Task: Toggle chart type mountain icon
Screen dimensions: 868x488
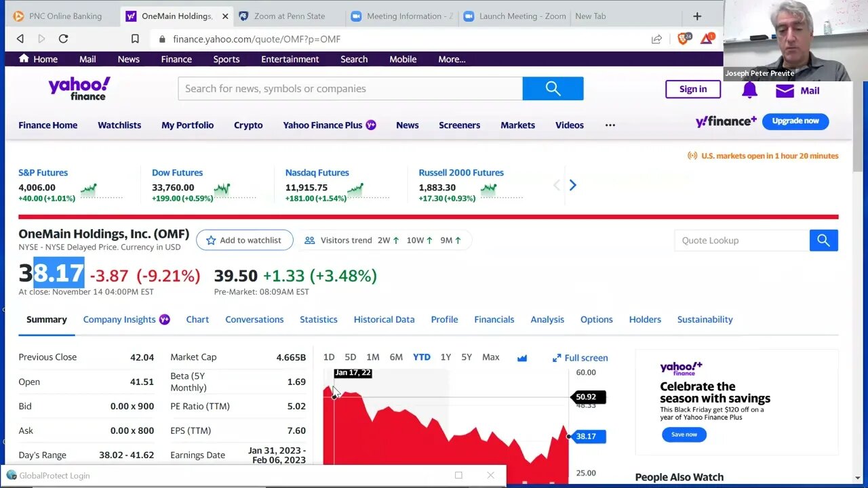Action: point(522,358)
